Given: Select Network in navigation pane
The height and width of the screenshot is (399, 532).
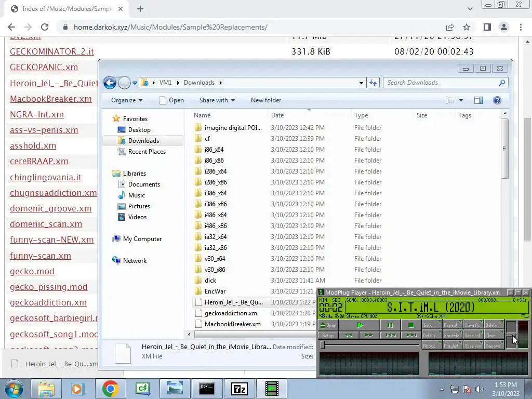Looking at the screenshot, I should (x=129, y=261).
